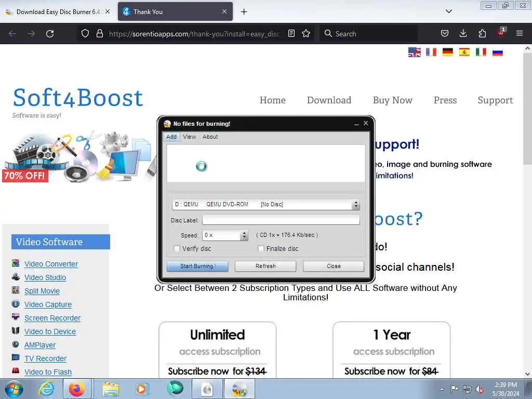Click into the Disc Label field

point(281,220)
